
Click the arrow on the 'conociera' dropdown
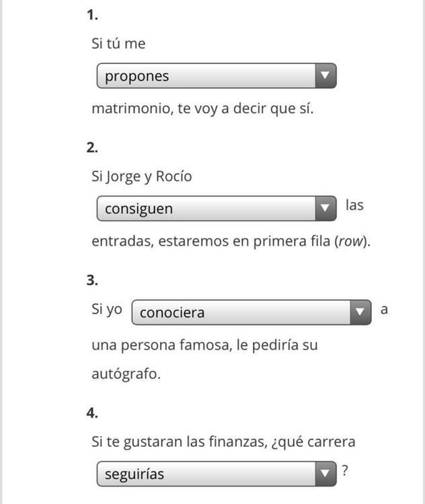tap(360, 312)
